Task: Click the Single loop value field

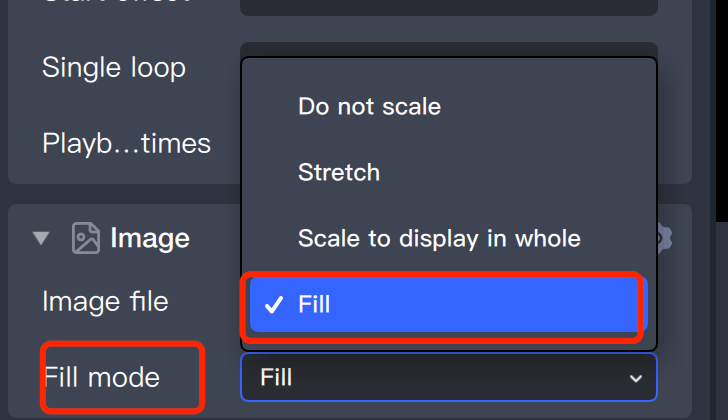Action: (448, 49)
